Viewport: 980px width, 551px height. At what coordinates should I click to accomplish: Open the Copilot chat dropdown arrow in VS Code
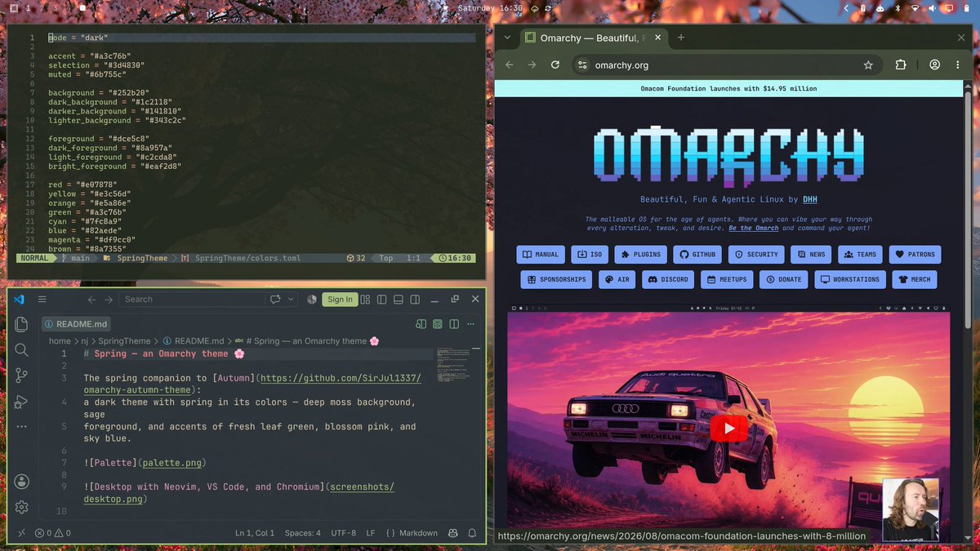291,299
